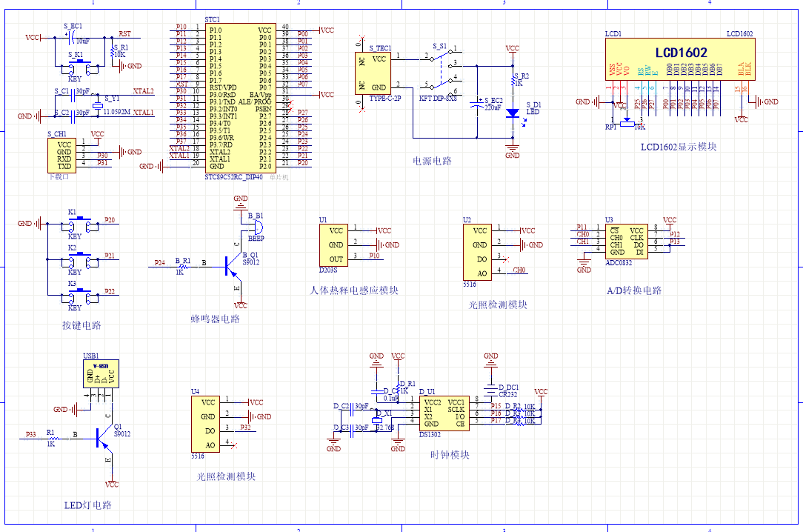Click the 'P33' net label at LED circuit

point(31,435)
